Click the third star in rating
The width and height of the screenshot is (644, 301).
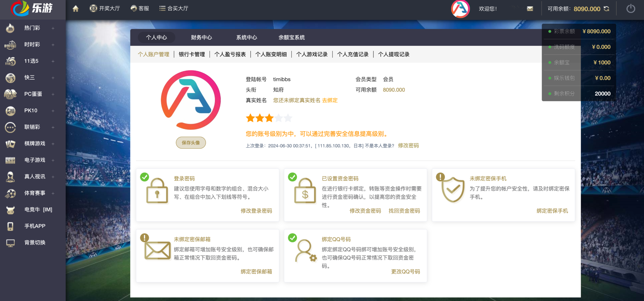pyautogui.click(x=269, y=118)
